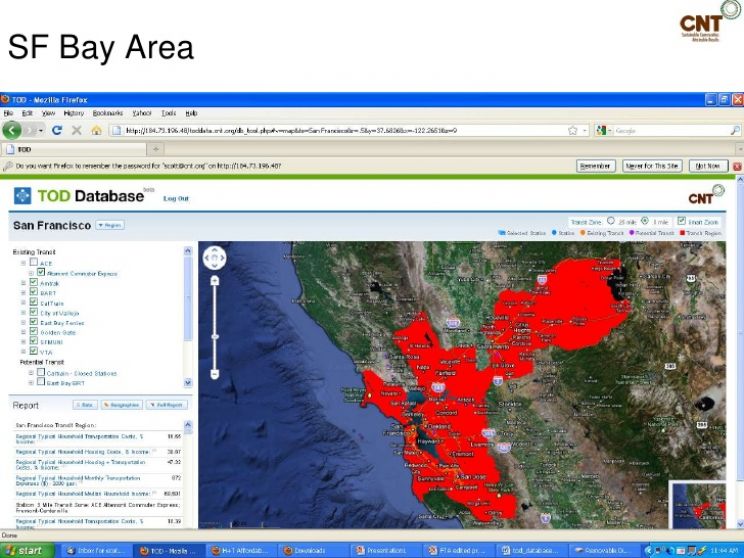Viewport: 744px width, 558px height.
Task: Click the Google search input field
Action: [x=671, y=130]
